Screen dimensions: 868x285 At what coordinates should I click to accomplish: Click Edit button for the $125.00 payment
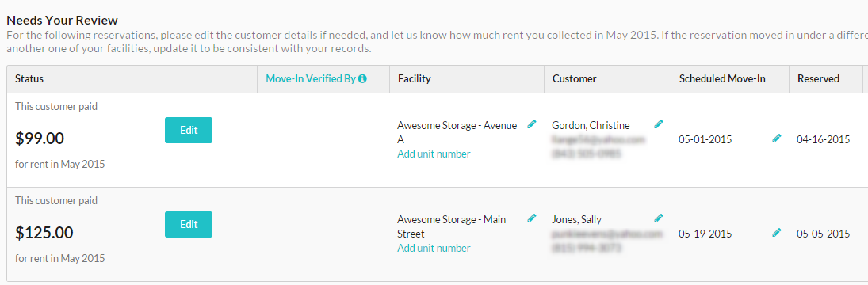189,224
